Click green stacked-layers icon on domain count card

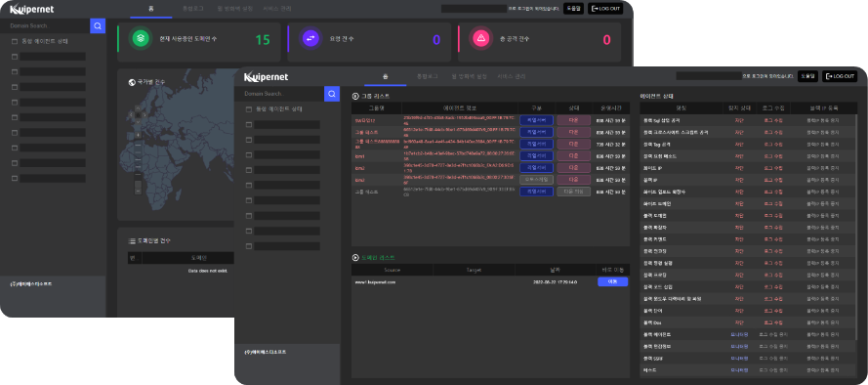click(x=142, y=38)
